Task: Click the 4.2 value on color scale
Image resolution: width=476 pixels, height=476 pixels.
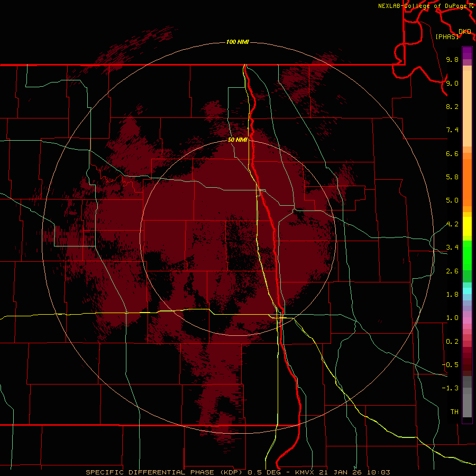Action: pyautogui.click(x=452, y=224)
